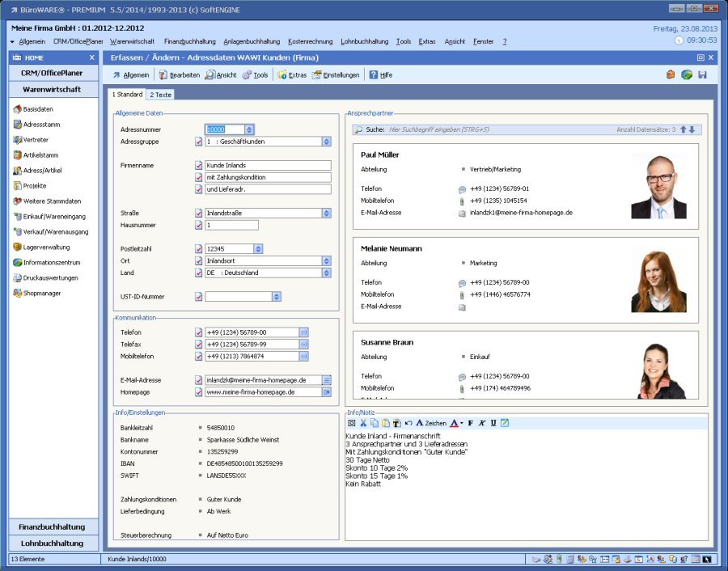Viewport: 728px width, 571px height.
Task: Expand the Straße dropdown arrow
Action: [x=327, y=214]
